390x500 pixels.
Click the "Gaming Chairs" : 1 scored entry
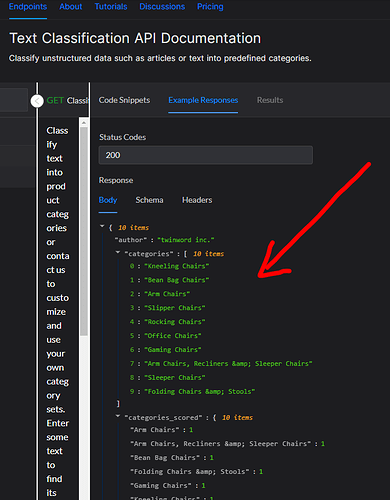click(168, 486)
